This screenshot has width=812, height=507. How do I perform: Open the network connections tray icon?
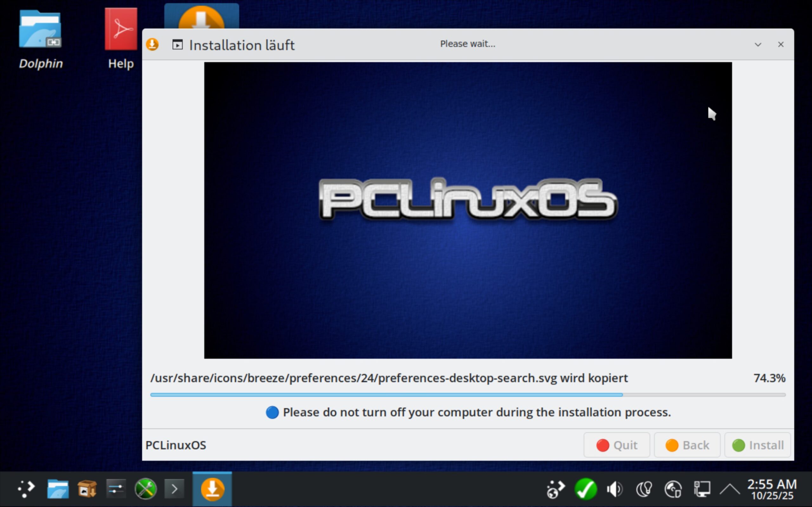point(702,489)
